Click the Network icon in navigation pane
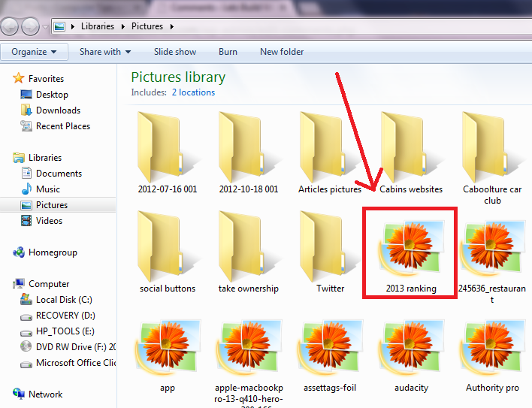 [19, 394]
